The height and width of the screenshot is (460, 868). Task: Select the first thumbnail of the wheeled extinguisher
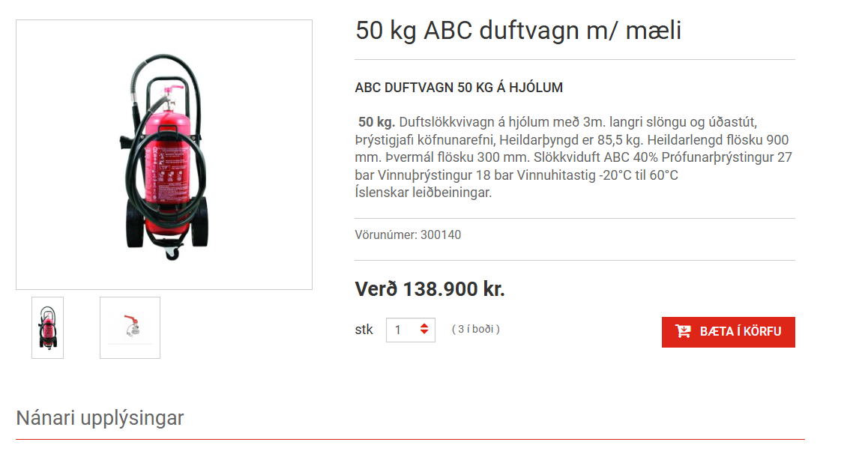click(48, 327)
